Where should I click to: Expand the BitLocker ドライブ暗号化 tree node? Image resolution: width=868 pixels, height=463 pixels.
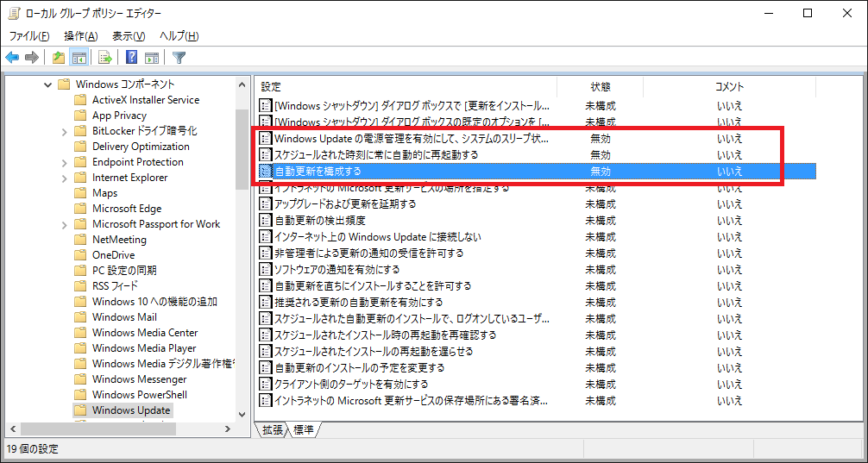pos(65,131)
